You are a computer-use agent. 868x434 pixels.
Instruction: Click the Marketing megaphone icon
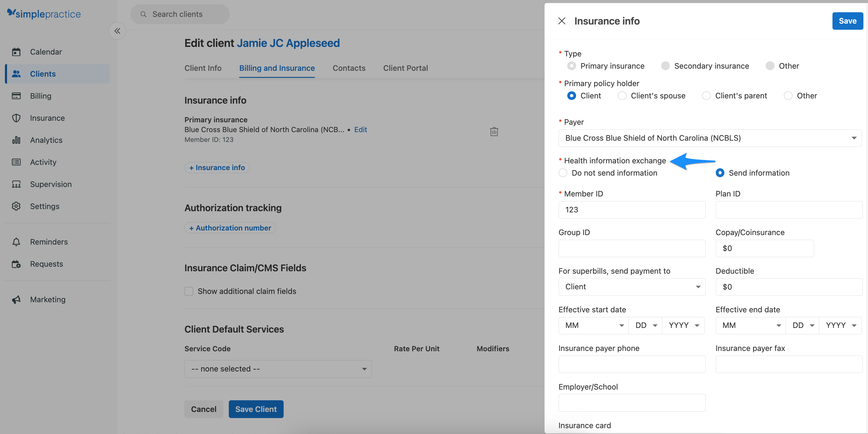(x=16, y=299)
